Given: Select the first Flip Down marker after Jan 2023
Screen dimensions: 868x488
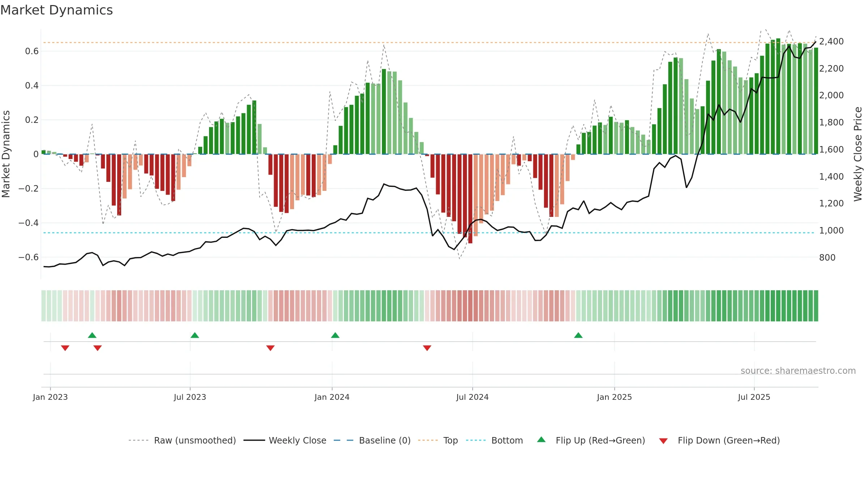Looking at the screenshot, I should click(x=65, y=348).
